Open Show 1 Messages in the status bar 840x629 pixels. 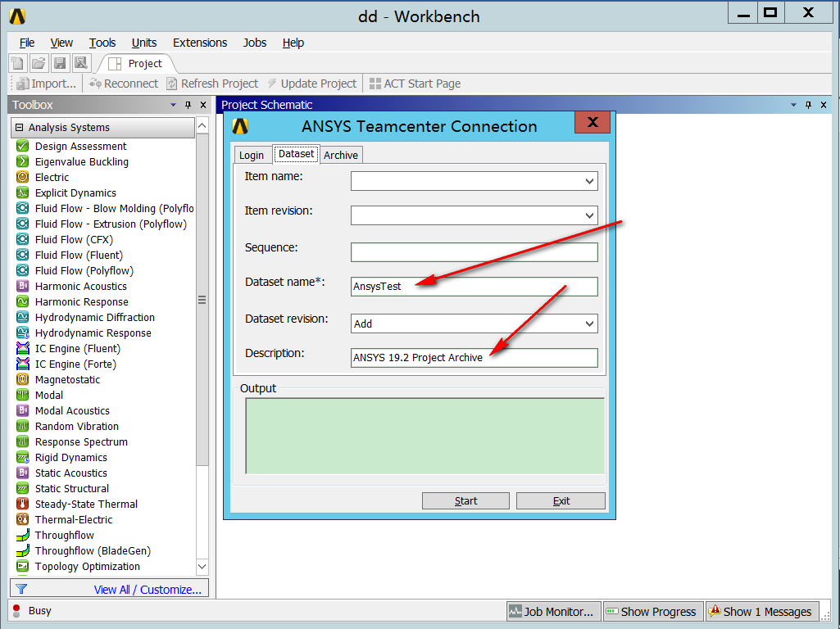click(x=761, y=611)
